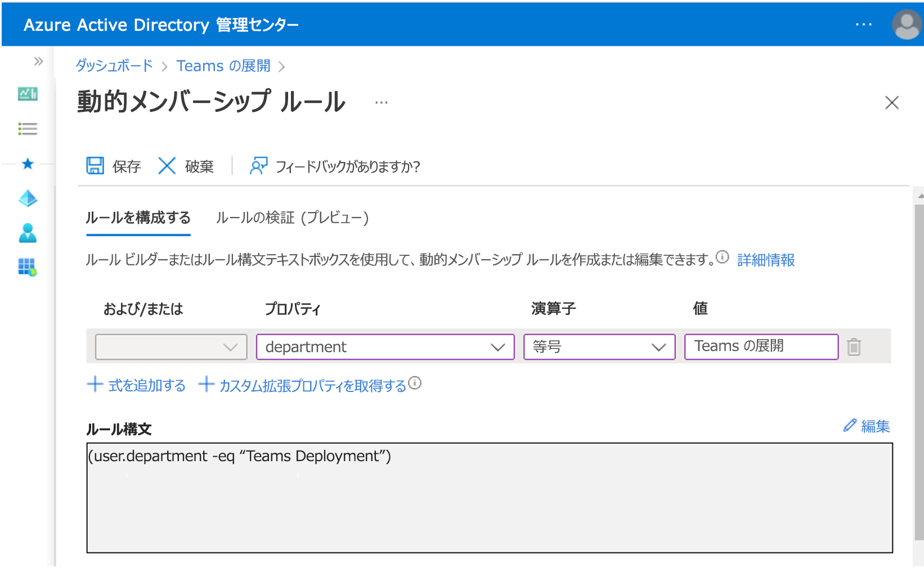
Task: Open フィードバックがありますか? feedback
Action: pos(335,166)
